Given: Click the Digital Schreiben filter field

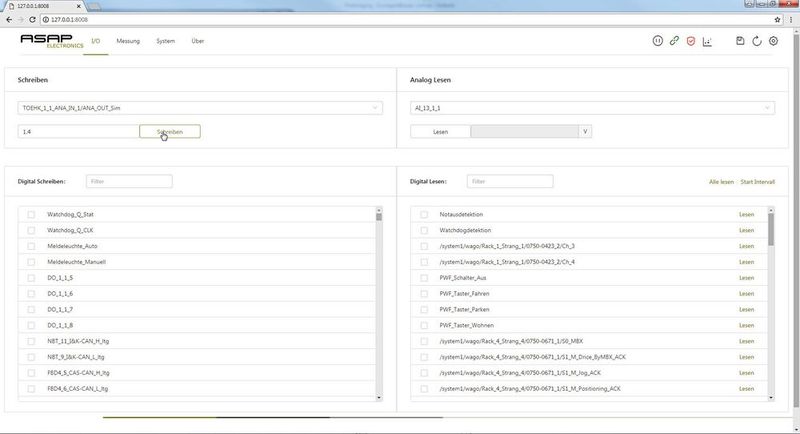Looking at the screenshot, I should pyautogui.click(x=129, y=182).
